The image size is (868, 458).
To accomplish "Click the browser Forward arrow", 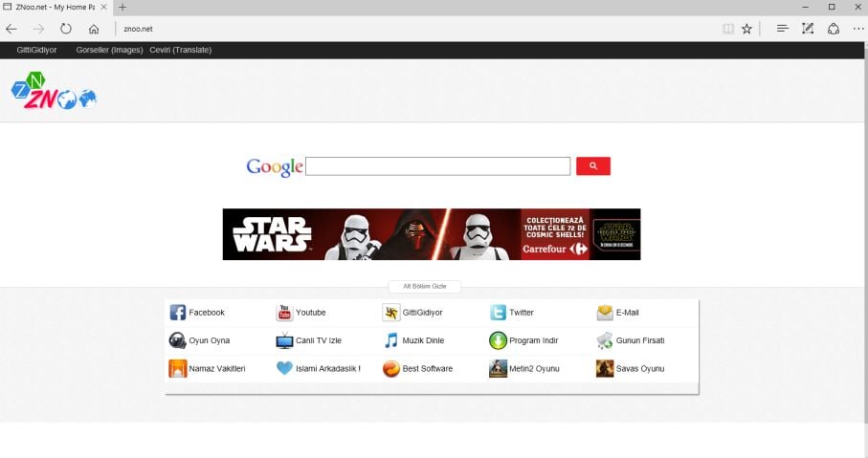I will [38, 29].
